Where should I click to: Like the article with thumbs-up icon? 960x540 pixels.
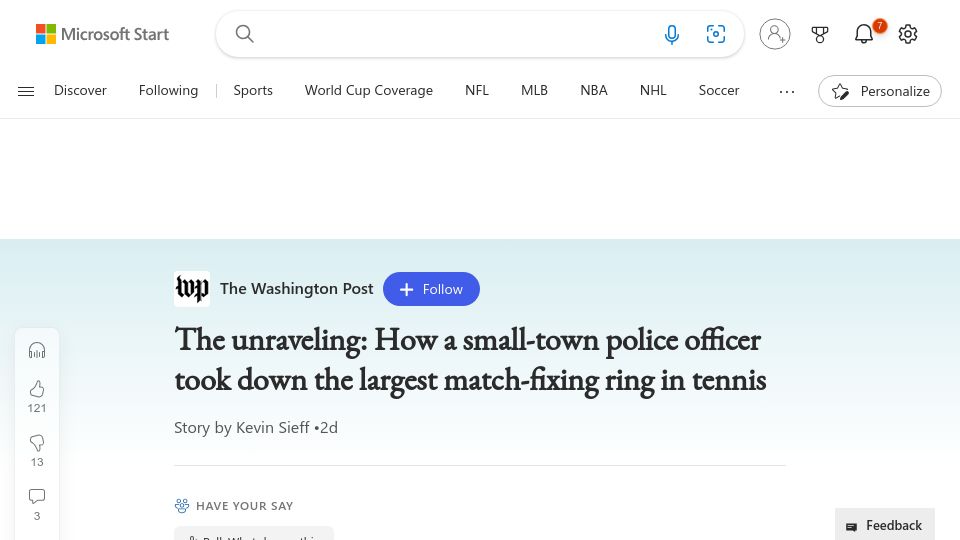pyautogui.click(x=37, y=389)
